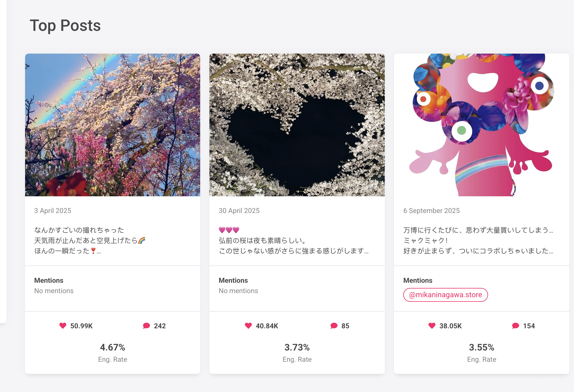Click comment bubble icon beside 85
Screen dimensions: 574x392
pos(334,326)
